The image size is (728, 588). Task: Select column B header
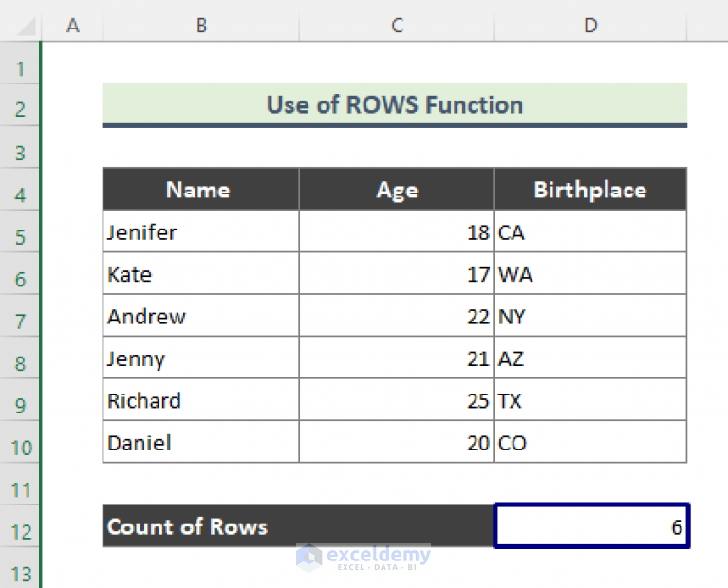coord(201,25)
